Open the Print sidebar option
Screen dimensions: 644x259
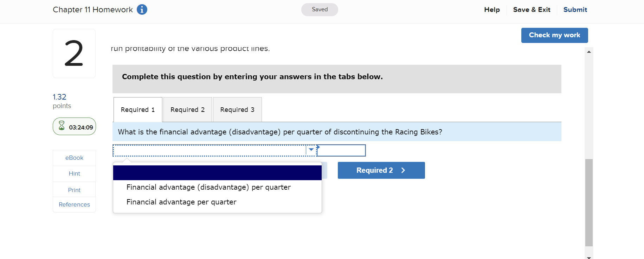pos(74,189)
